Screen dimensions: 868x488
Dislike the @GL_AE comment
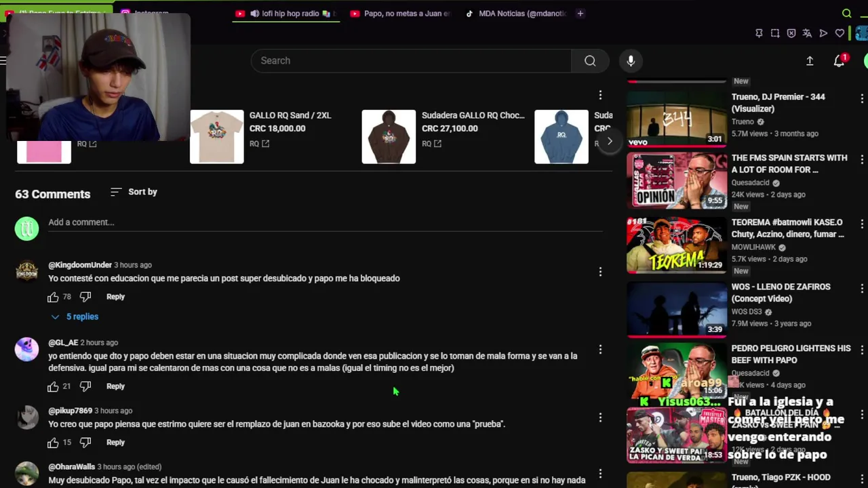tap(85, 386)
